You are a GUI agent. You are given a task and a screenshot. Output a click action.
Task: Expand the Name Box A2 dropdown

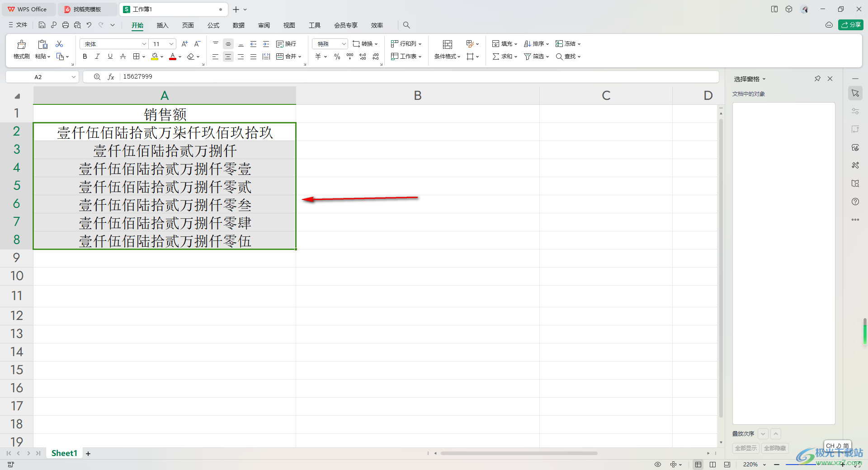[x=73, y=77]
